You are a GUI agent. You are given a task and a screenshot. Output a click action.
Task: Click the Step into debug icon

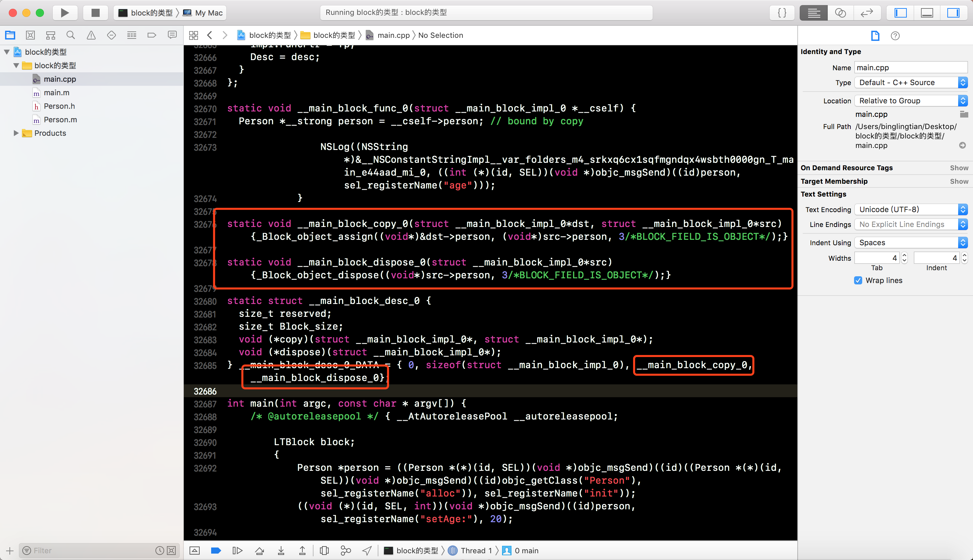pos(281,551)
